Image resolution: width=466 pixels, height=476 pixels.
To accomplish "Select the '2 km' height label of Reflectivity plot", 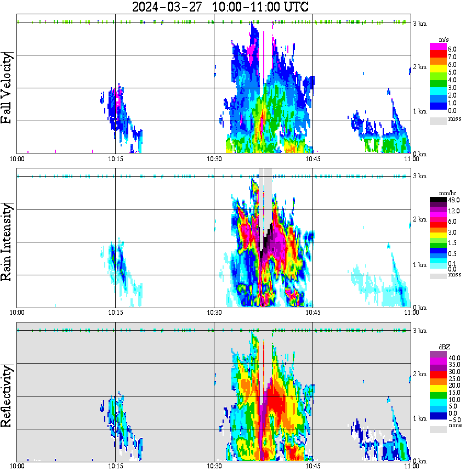I will pyautogui.click(x=419, y=373).
